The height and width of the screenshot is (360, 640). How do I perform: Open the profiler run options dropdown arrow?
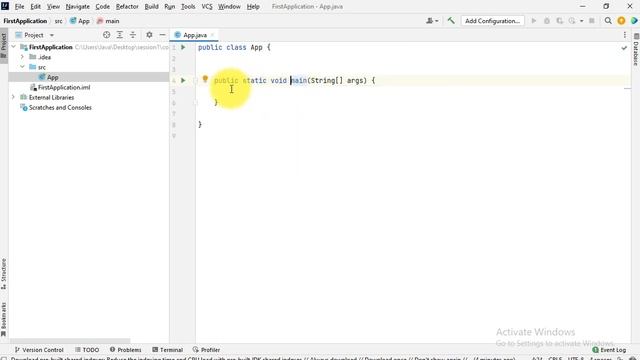coord(581,21)
